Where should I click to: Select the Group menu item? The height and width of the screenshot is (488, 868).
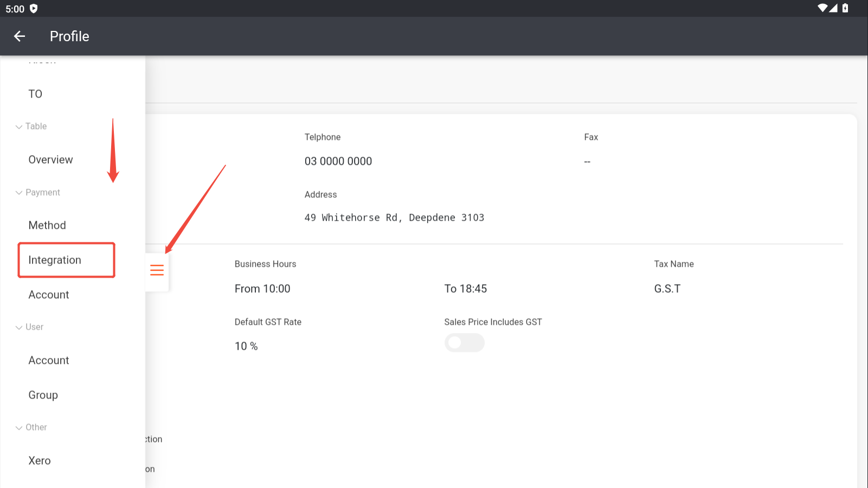[43, 395]
